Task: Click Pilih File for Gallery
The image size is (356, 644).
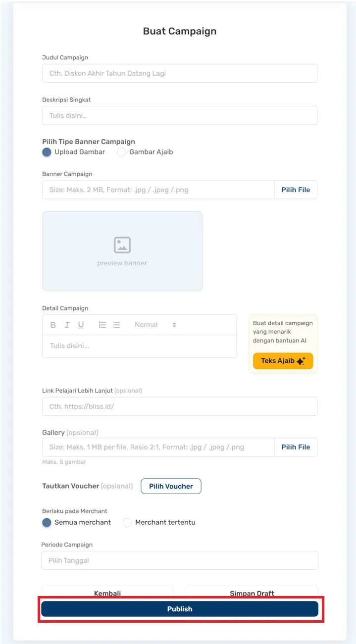Action: 296,447
